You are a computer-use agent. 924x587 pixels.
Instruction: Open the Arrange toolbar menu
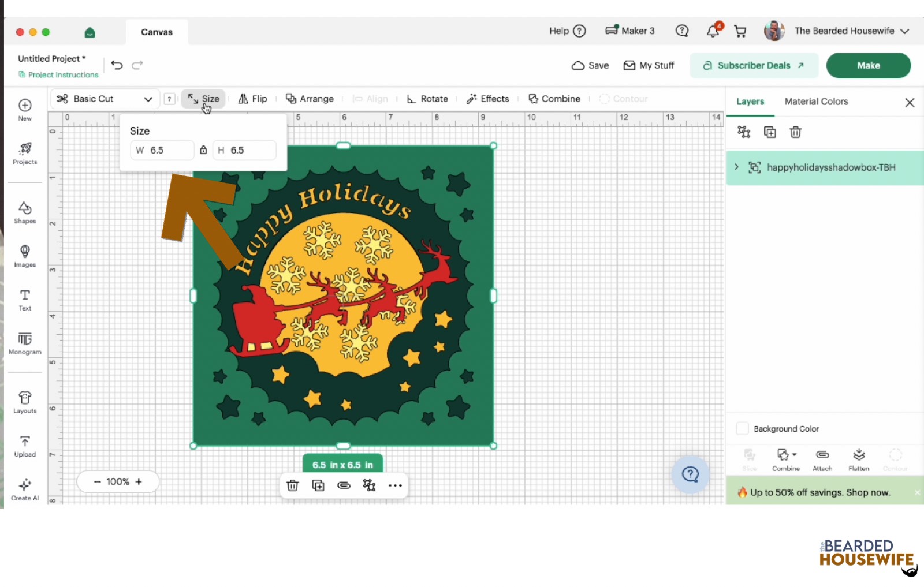click(x=310, y=99)
